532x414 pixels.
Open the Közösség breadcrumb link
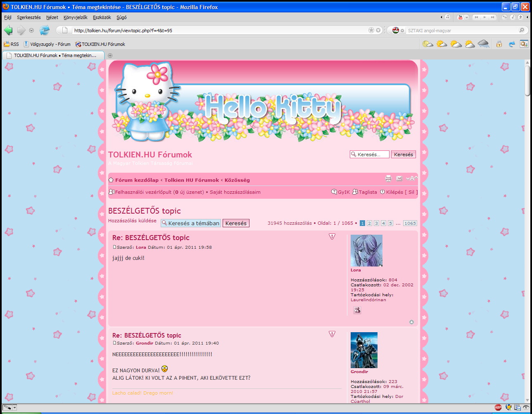pos(237,180)
